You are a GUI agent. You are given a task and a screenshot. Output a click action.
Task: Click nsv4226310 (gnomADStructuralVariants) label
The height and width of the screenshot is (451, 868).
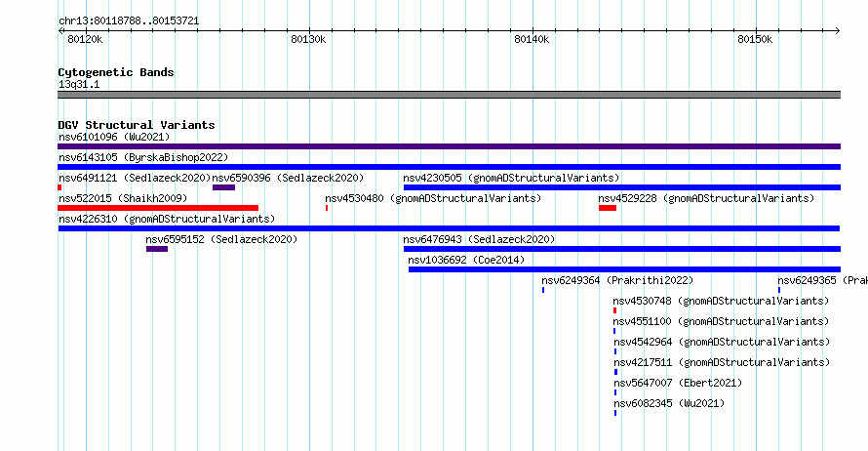167,219
